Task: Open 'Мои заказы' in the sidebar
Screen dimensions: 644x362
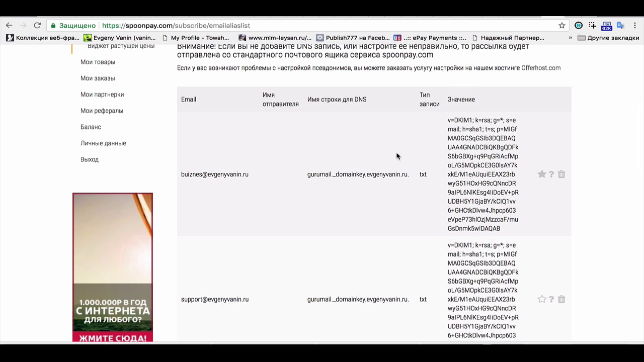Action: (98, 78)
